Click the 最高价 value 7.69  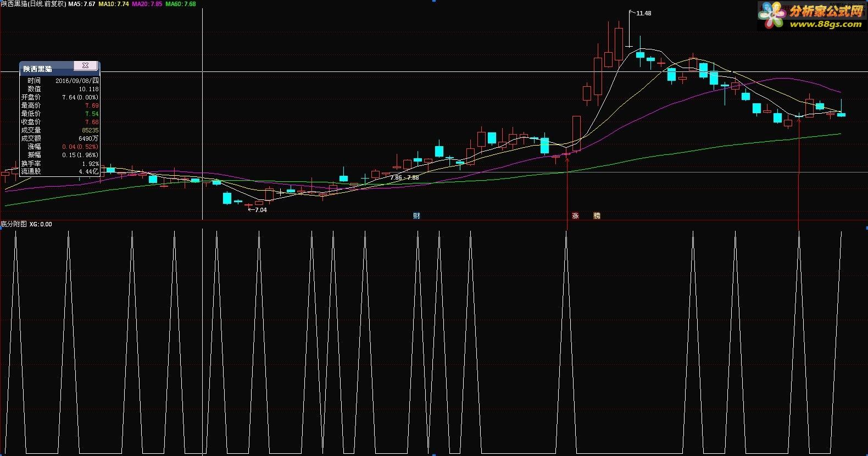(x=92, y=105)
